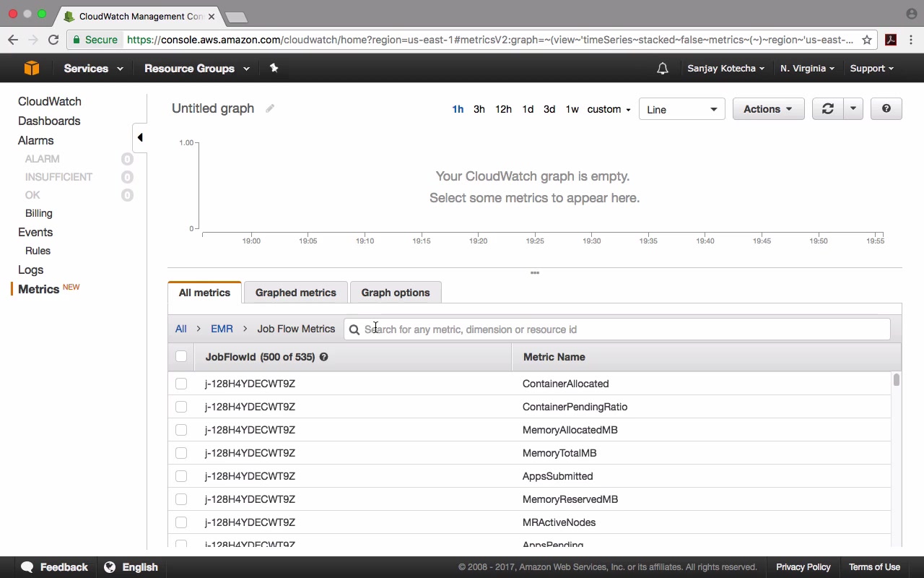Viewport: 924px width, 578px height.
Task: Open the custom time range dropdown
Action: (x=609, y=109)
